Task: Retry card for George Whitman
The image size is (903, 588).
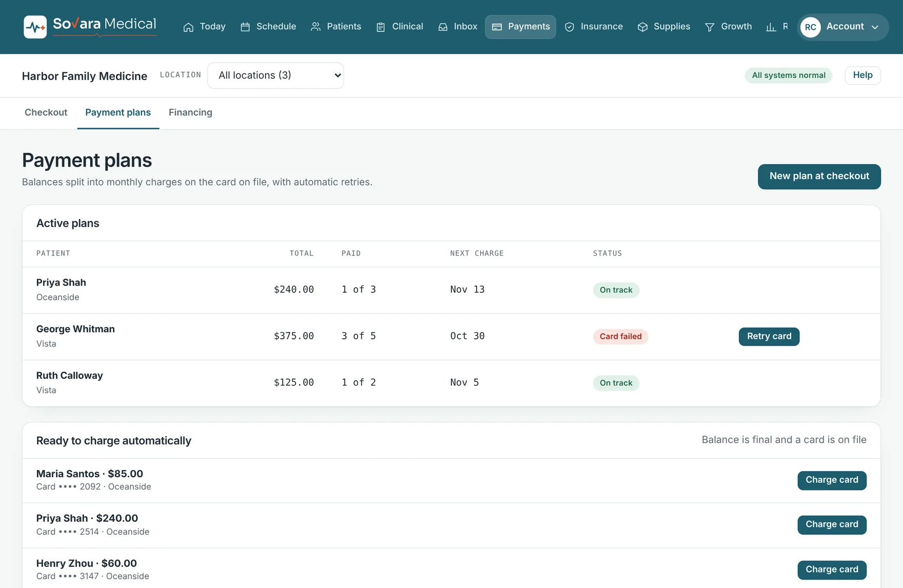Action: point(769,336)
